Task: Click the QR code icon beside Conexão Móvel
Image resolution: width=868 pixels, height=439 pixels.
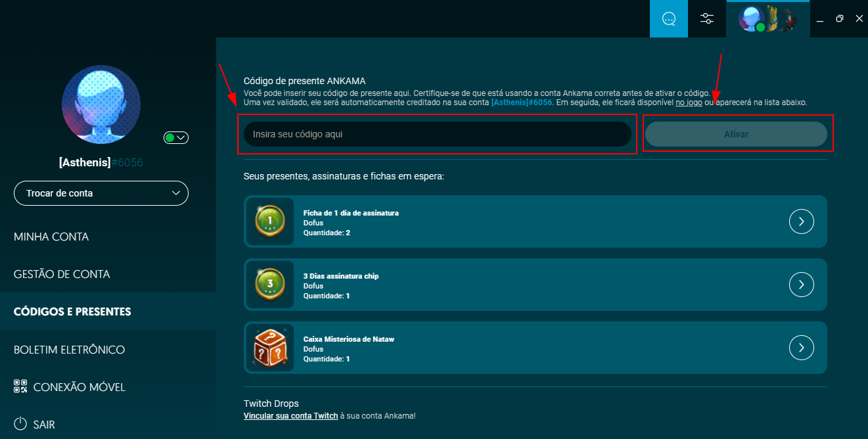Action: point(20,386)
